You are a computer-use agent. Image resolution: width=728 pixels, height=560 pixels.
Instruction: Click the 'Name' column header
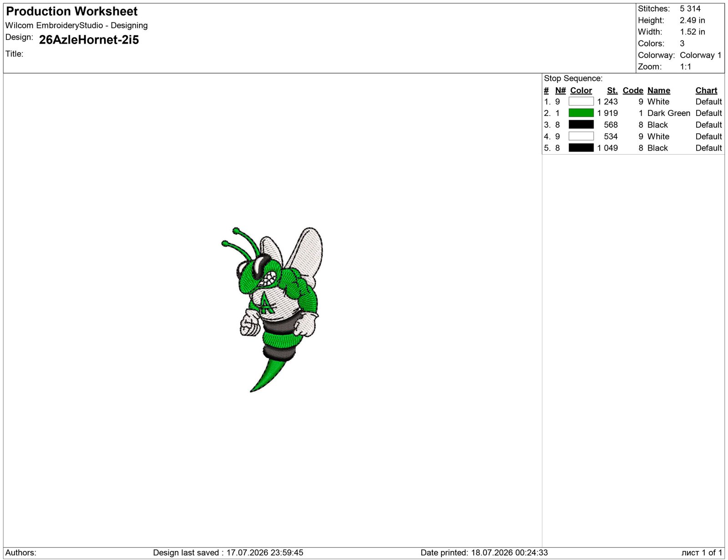pos(659,91)
